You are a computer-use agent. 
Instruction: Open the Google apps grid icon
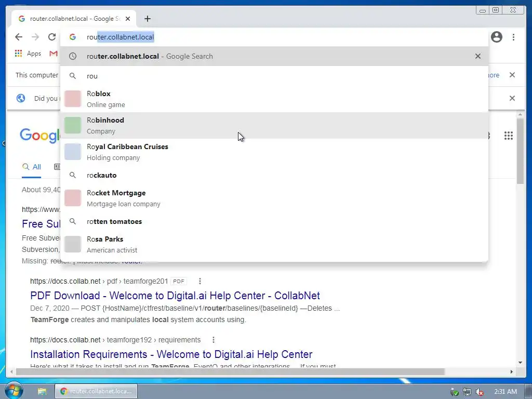(x=508, y=136)
